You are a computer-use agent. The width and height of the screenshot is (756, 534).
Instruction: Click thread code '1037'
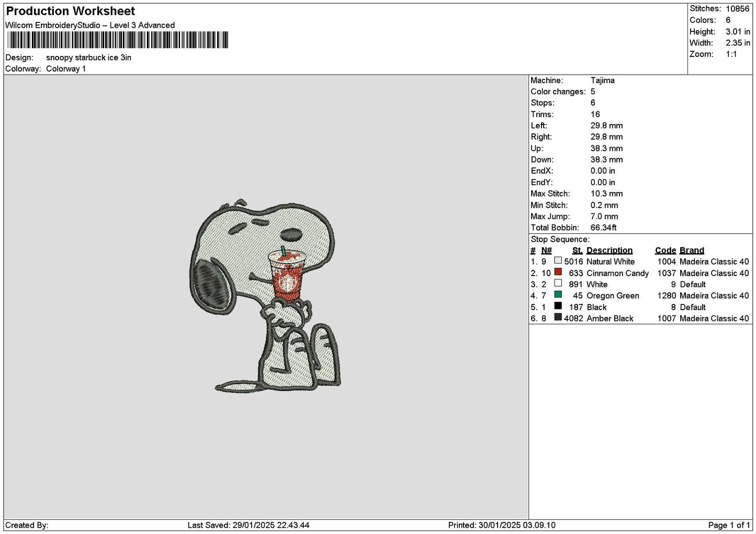[667, 273]
